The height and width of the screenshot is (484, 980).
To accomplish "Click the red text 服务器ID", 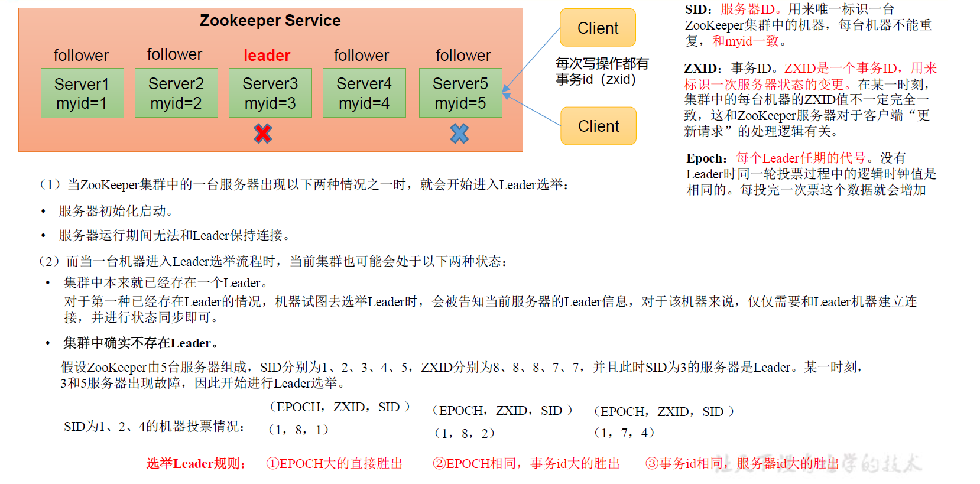I will [x=747, y=9].
